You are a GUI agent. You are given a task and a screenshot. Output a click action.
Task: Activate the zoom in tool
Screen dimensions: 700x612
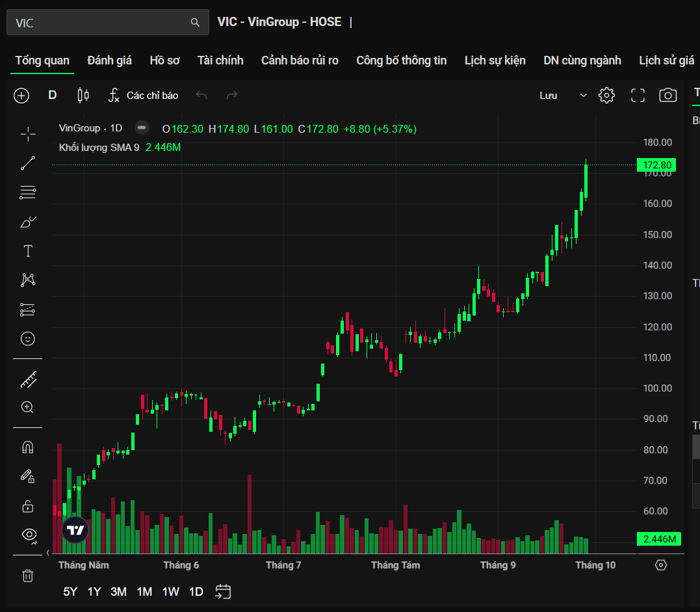[x=28, y=407]
